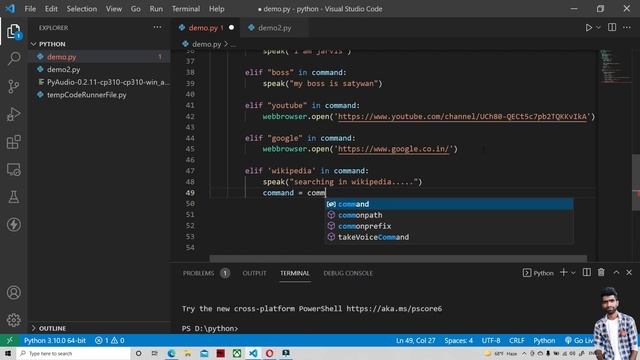Viewport: 640px width, 360px height.
Task: Kill terminal with trash icon
Action: click(x=601, y=273)
